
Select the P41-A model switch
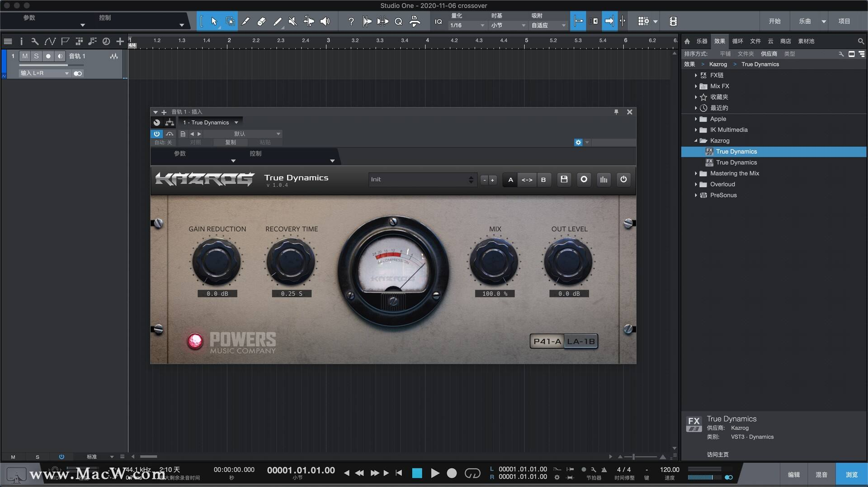547,341
